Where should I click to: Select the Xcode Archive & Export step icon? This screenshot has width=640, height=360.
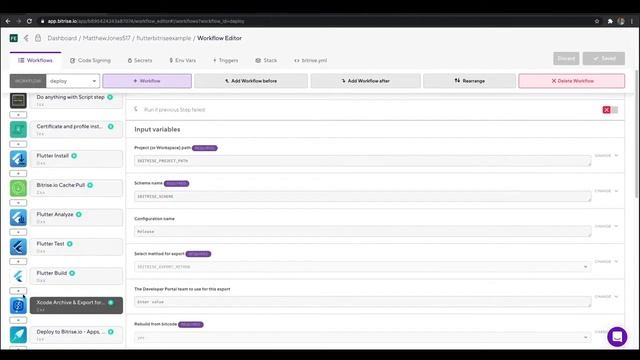(x=18, y=306)
